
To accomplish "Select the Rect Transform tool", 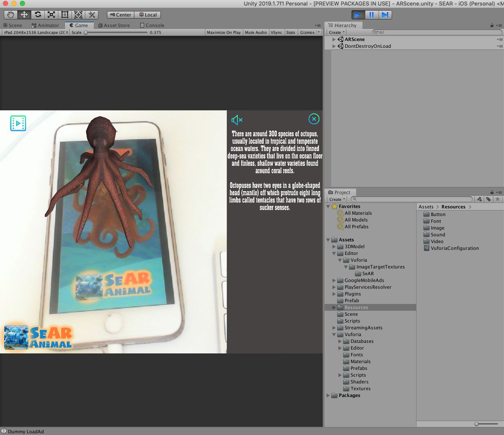I will click(65, 15).
